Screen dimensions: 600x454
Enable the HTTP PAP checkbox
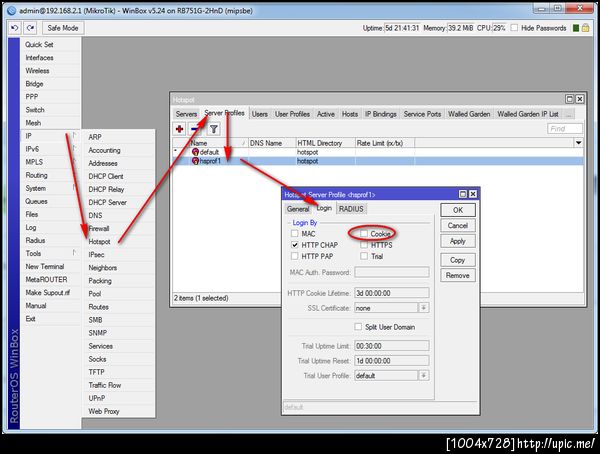(x=294, y=256)
